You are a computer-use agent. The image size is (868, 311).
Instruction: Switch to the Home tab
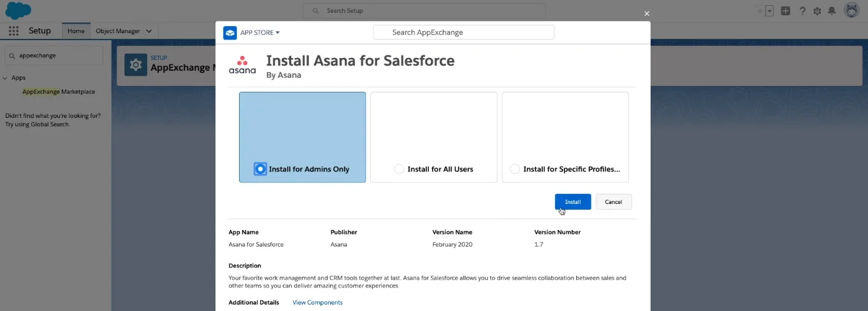76,31
